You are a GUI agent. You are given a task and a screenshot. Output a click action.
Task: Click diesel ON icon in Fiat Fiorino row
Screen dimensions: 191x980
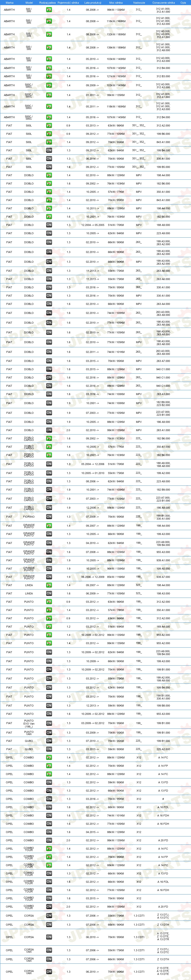pyautogui.click(x=49, y=517)
